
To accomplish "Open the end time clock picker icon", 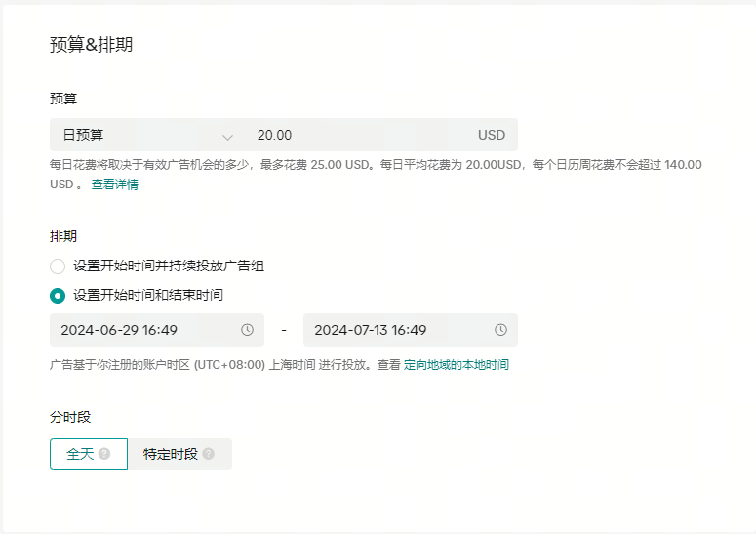I will 500,330.
